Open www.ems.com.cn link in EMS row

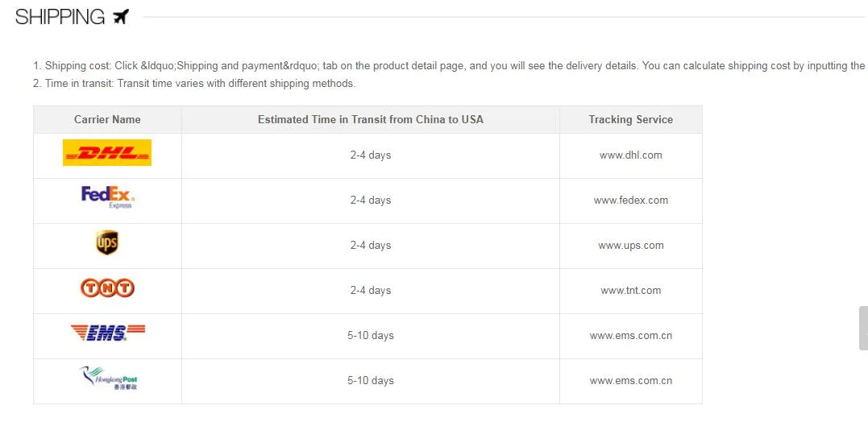[x=630, y=336]
